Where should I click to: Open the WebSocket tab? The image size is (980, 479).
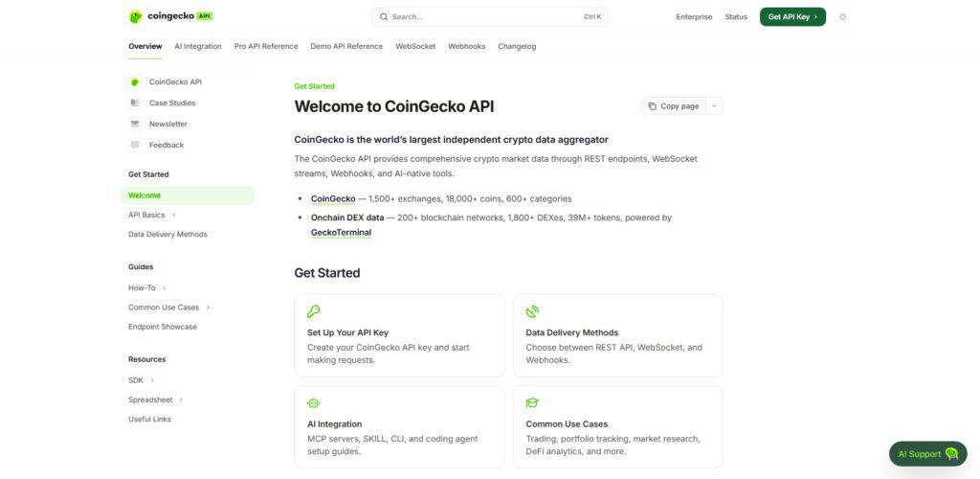coord(415,46)
